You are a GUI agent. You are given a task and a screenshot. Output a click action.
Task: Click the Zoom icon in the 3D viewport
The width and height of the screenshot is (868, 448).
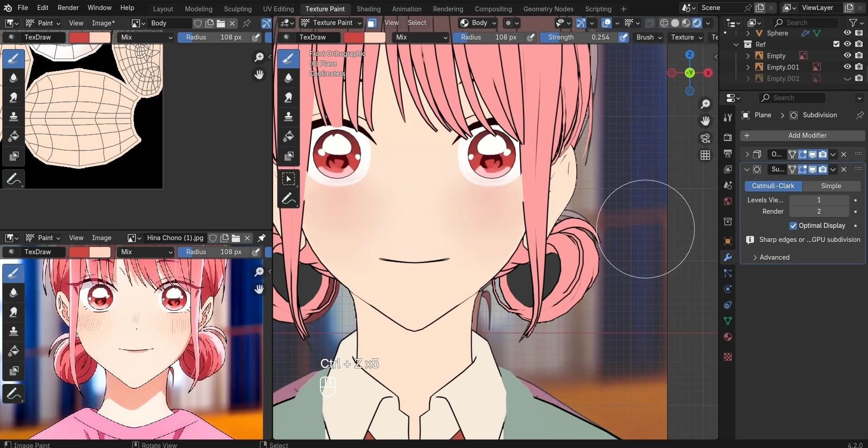(705, 104)
